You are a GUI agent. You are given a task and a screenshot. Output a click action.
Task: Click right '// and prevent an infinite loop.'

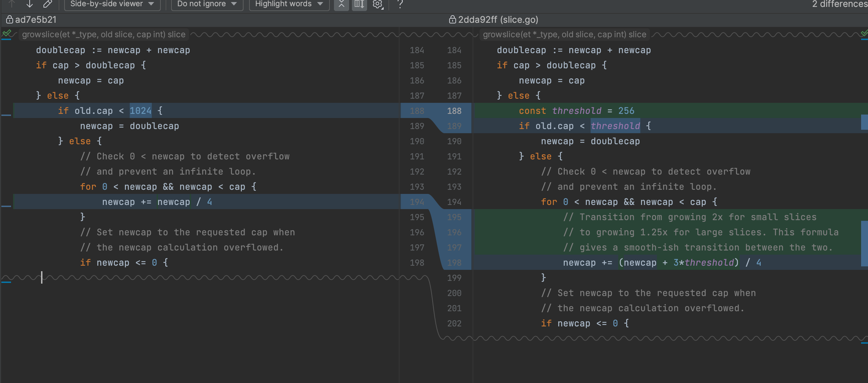point(629,187)
